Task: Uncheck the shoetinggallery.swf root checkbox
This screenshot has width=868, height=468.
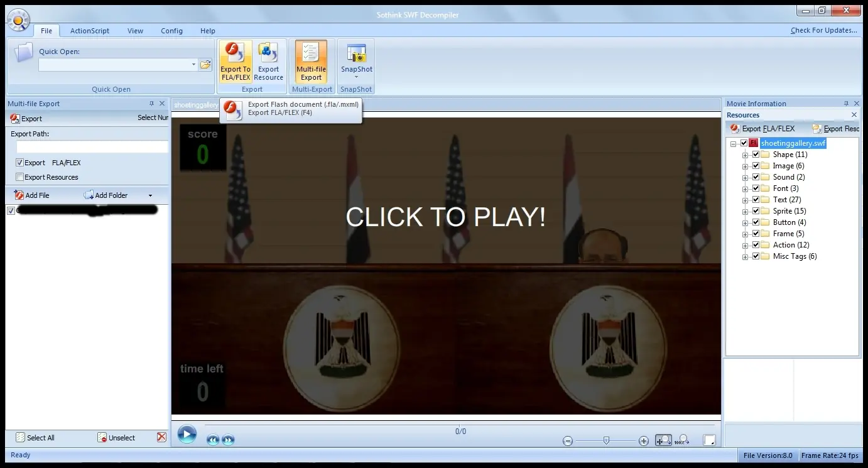Action: tap(744, 143)
